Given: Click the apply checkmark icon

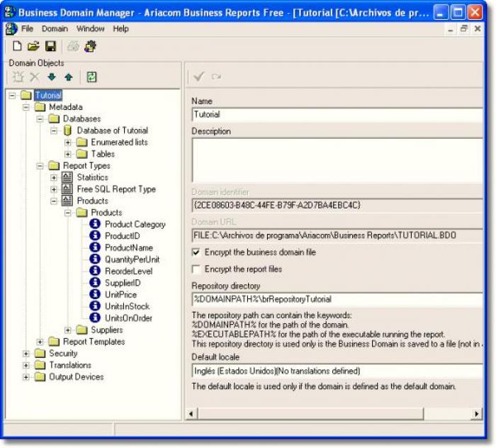Looking at the screenshot, I should pyautogui.click(x=199, y=77).
